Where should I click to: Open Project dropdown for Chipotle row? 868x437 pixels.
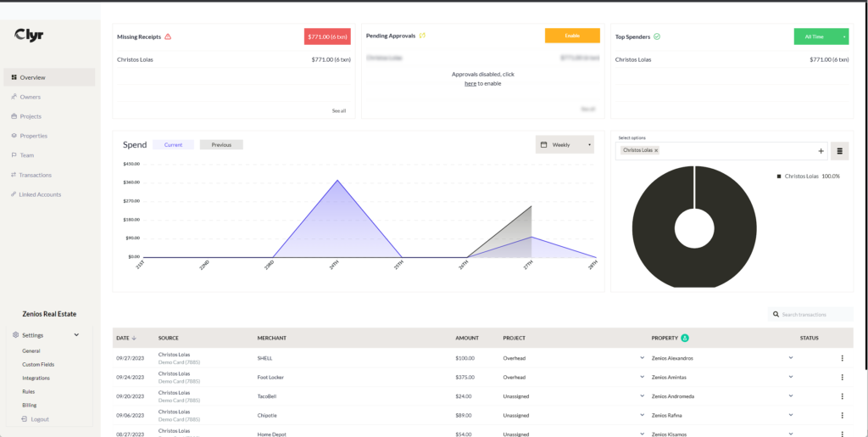point(643,415)
